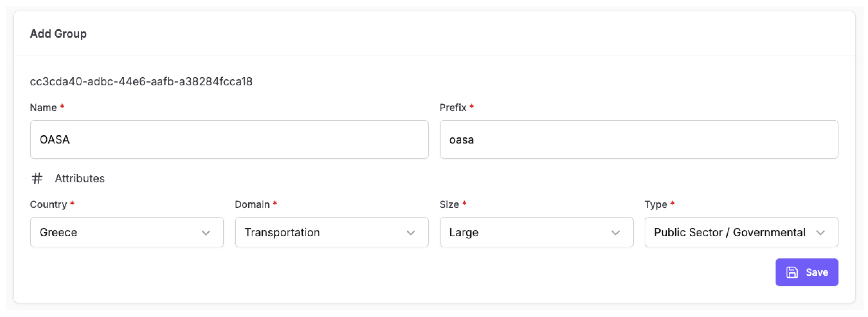868x317 pixels.
Task: Click the Name field label
Action: click(x=43, y=108)
